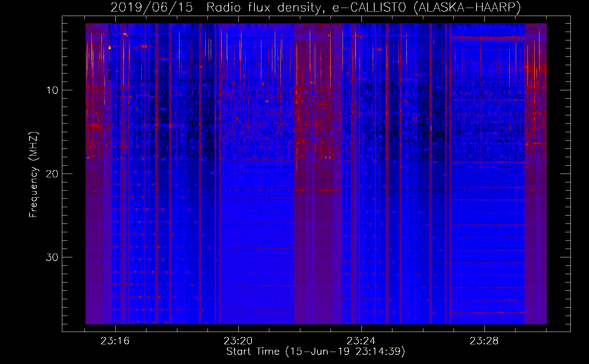This screenshot has width=589, height=364.
Task: Click the 23:24 time tick label
Action: tap(361, 341)
